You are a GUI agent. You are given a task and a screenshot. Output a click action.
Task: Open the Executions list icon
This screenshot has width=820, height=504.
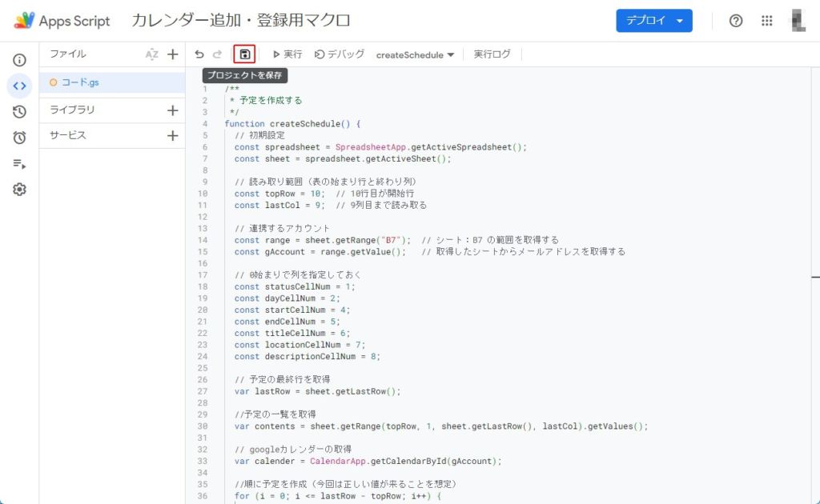click(19, 163)
